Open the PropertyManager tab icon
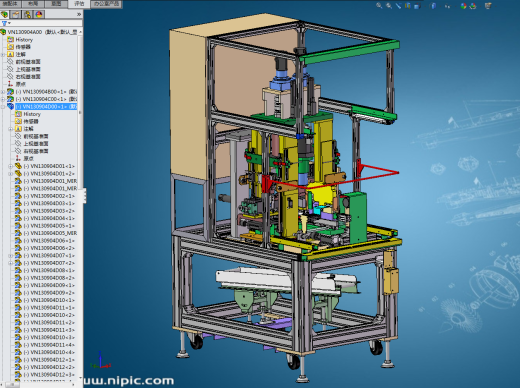 point(16,14)
